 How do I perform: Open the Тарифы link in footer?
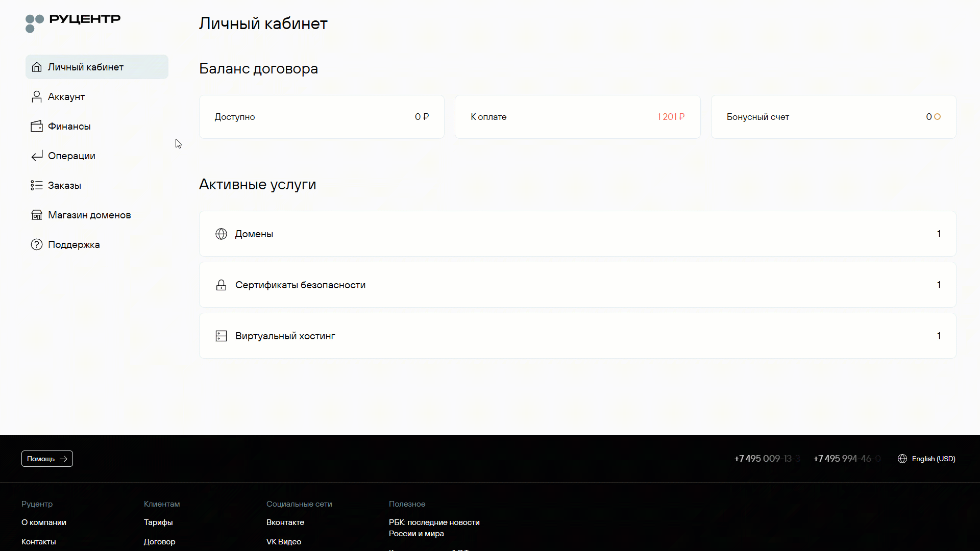coord(158,522)
